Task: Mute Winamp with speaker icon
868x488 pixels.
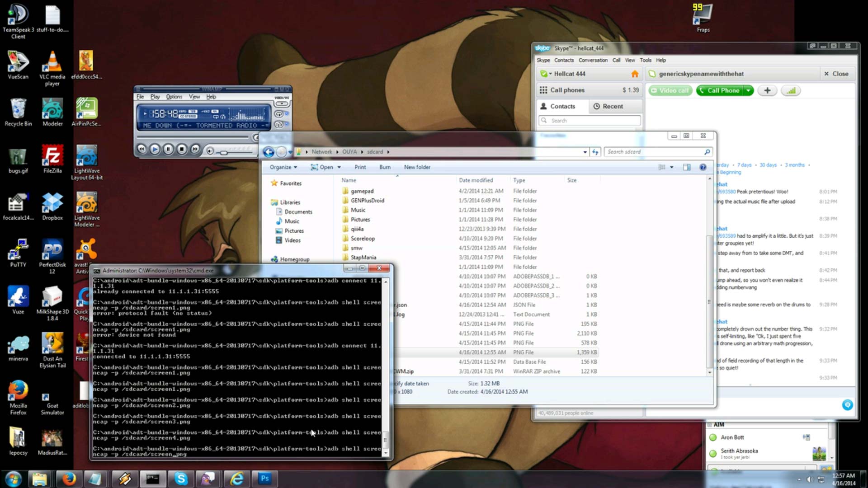Action: 210,151
